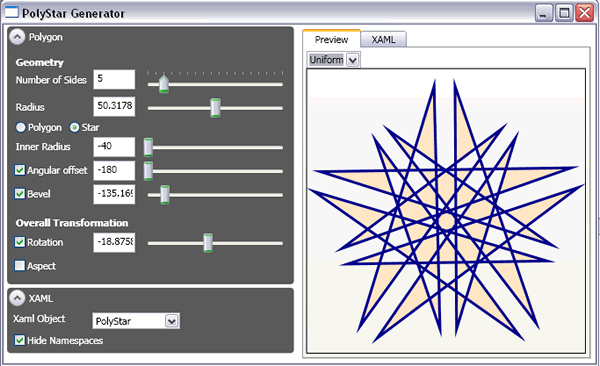
Task: Click the Xaml Object label
Action: (39, 319)
